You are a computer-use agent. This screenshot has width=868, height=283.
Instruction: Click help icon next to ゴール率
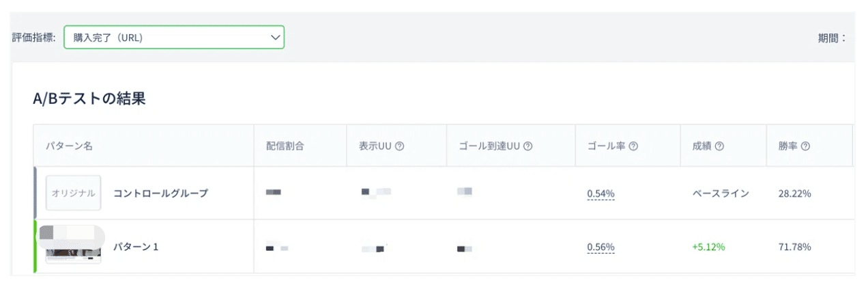pyautogui.click(x=633, y=146)
